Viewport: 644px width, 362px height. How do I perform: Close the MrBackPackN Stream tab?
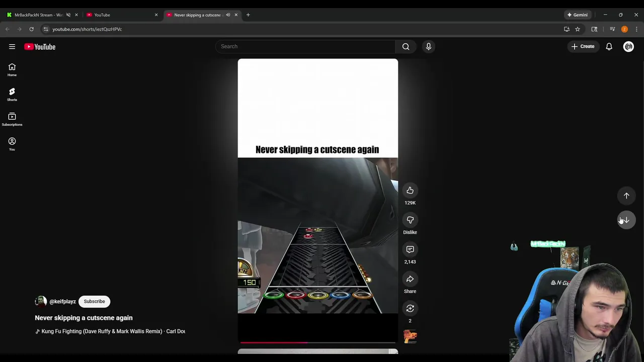[x=76, y=15]
